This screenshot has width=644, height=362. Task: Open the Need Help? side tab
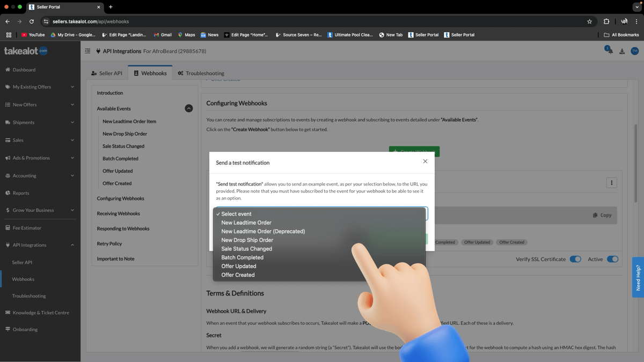[638, 277]
